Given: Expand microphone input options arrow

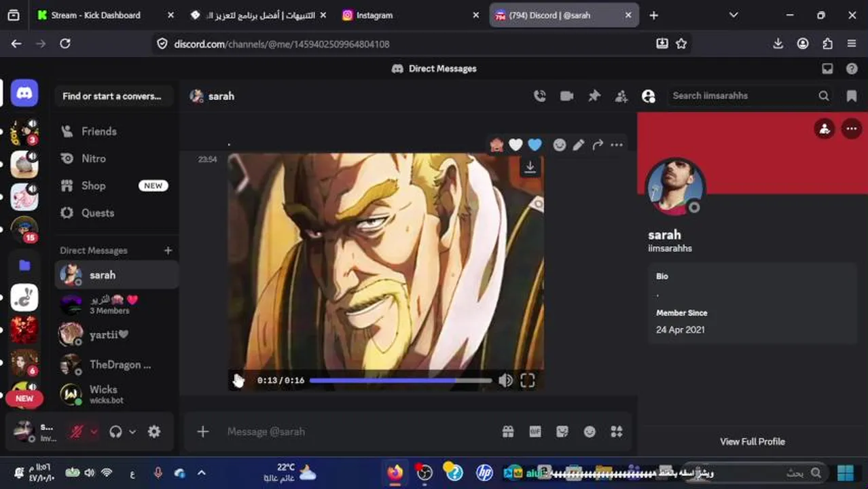Looking at the screenshot, I should (x=94, y=431).
